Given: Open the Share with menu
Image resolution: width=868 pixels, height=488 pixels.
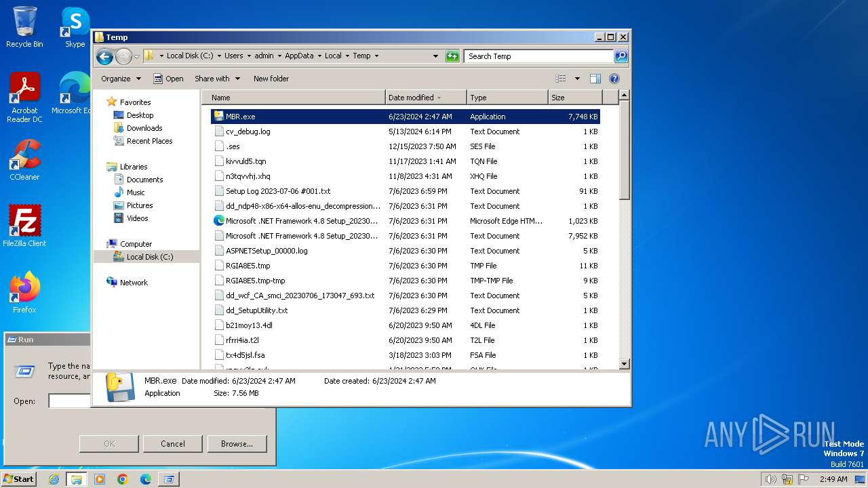Looking at the screenshot, I should 217,79.
